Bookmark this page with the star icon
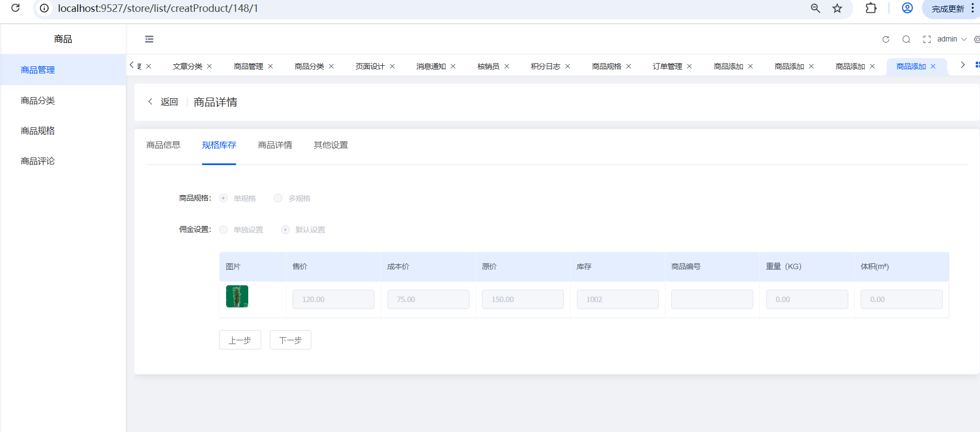Image resolution: width=980 pixels, height=432 pixels. coord(837,8)
